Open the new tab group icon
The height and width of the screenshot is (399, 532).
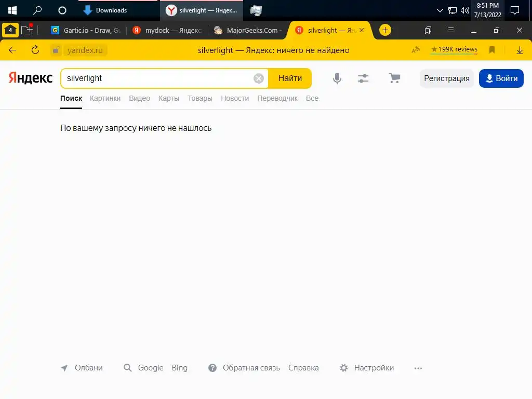[27, 30]
